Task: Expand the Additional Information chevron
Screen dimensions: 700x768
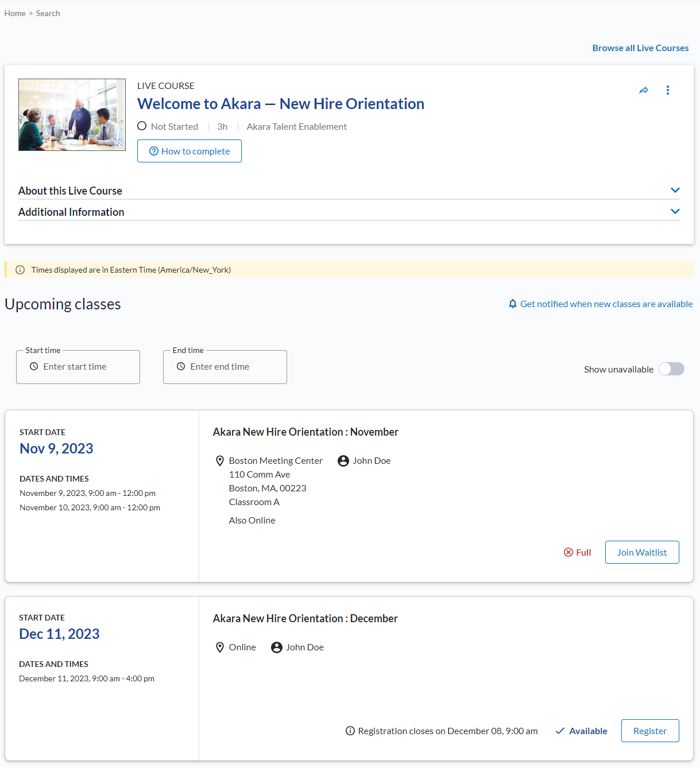Action: point(675,211)
